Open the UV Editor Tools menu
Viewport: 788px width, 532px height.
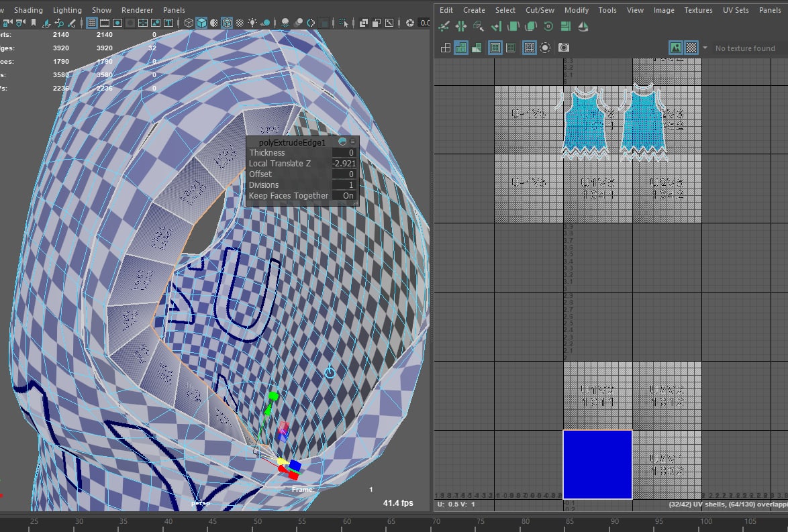607,10
